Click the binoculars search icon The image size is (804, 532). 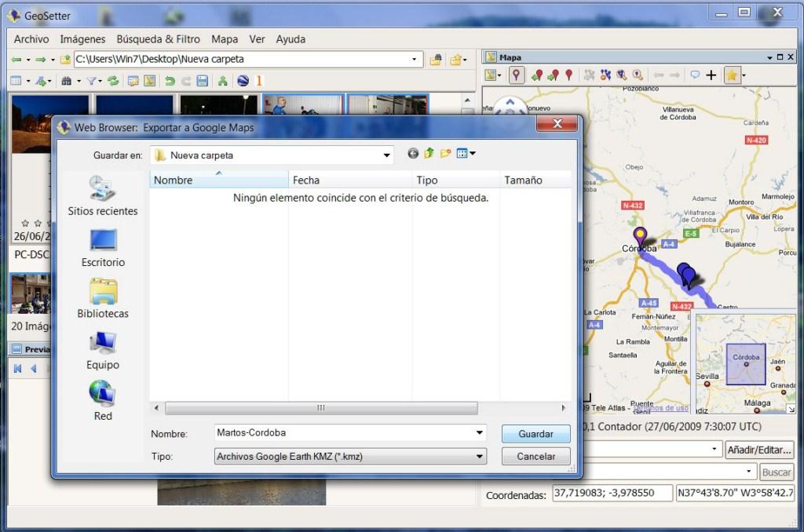point(67,81)
